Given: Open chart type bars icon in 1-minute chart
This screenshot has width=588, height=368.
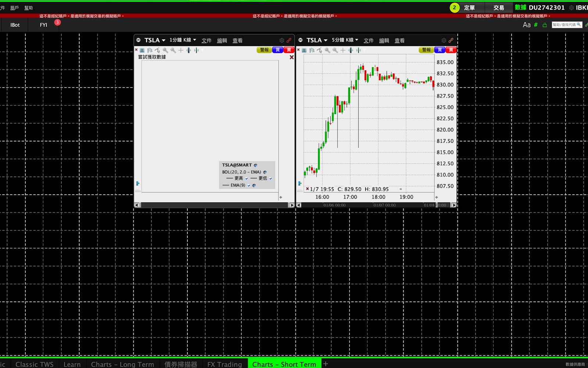Looking at the screenshot, I should click(150, 50).
